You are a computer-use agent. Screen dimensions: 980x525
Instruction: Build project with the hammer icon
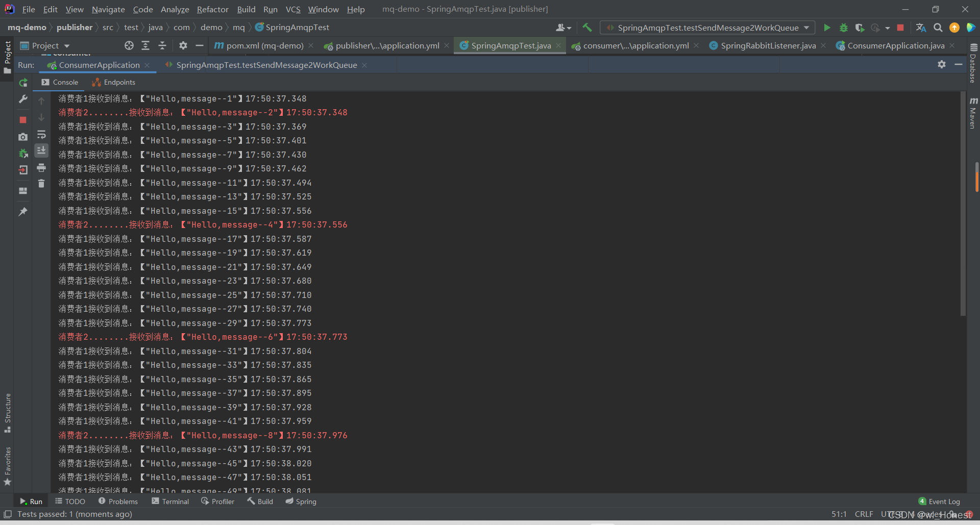(x=587, y=28)
